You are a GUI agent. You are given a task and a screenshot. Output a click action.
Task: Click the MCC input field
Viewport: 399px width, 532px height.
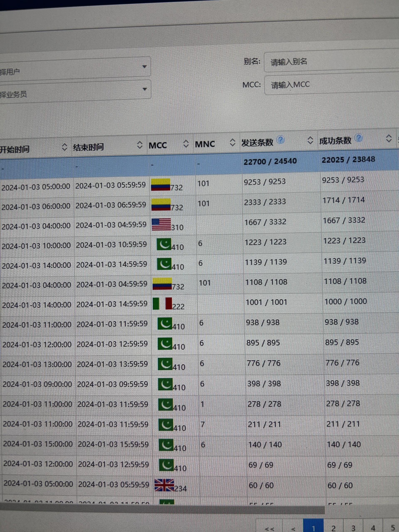(332, 85)
